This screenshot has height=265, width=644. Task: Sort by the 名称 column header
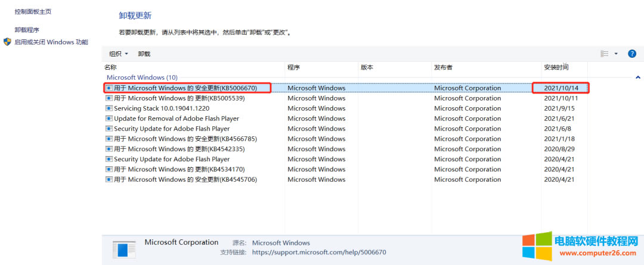[x=111, y=67]
